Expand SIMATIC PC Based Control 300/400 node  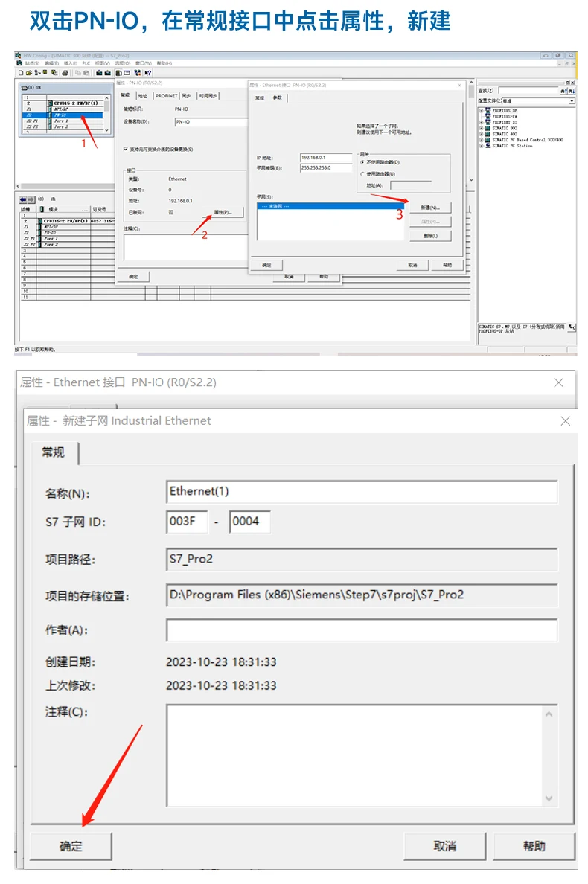[x=481, y=140]
